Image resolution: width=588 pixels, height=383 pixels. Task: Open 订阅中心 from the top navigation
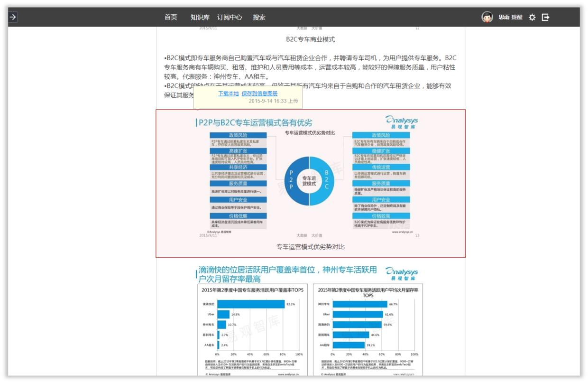[x=230, y=17]
